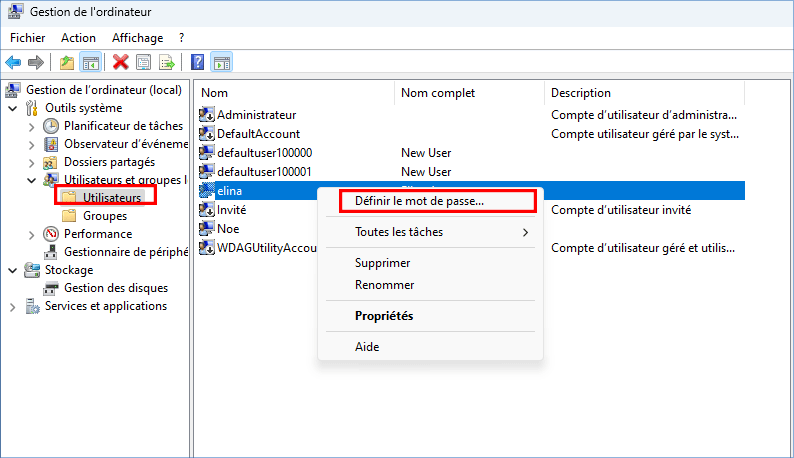Expand Planificateur de tâches node
Image resolution: width=794 pixels, height=458 pixels.
click(31, 127)
